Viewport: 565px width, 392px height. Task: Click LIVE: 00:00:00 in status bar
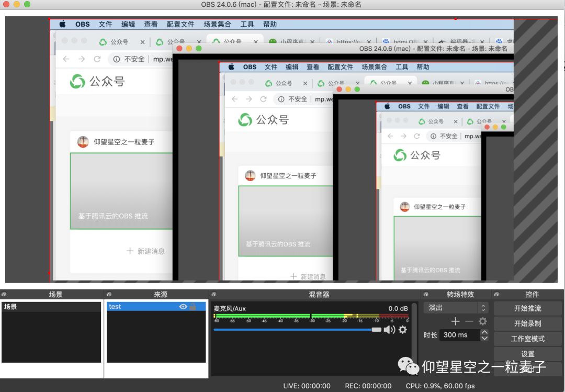click(307, 386)
